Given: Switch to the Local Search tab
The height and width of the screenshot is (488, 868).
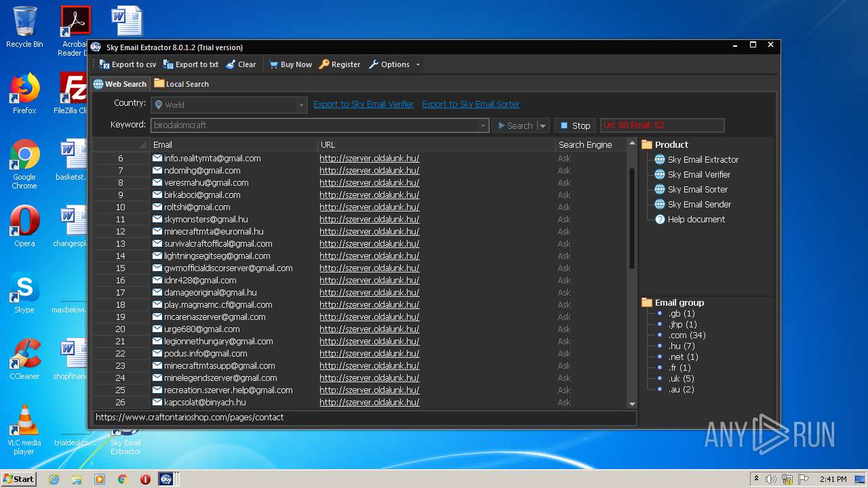Looking at the screenshot, I should 181,84.
